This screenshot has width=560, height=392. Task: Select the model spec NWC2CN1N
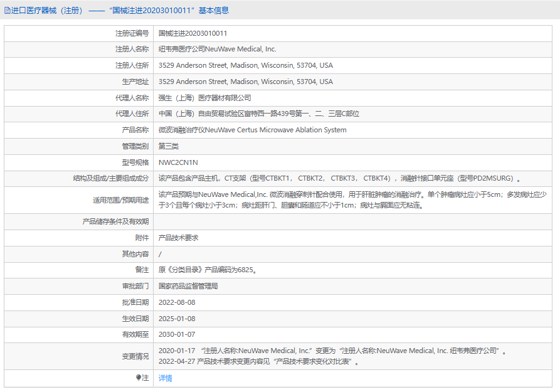[x=178, y=162]
